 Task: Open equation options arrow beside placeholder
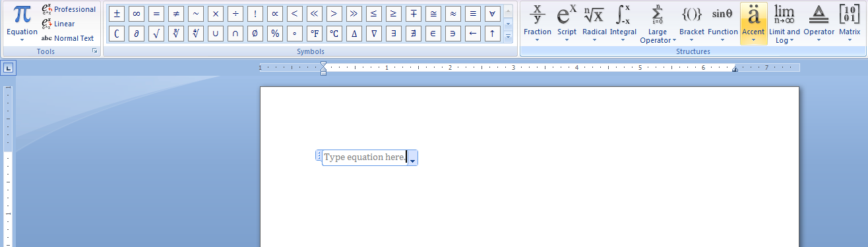(x=412, y=158)
